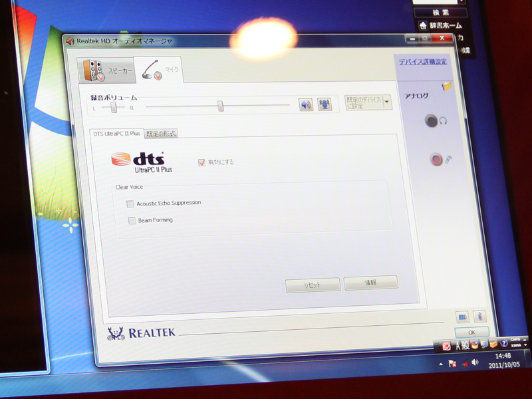Click the battery power management icon
Viewport: 532px width, 399px height.
[462, 317]
